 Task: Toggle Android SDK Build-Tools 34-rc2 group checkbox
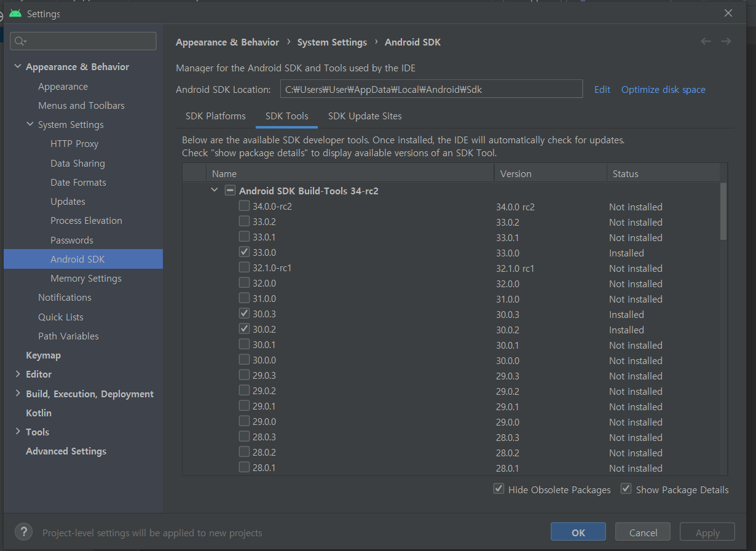[230, 190]
